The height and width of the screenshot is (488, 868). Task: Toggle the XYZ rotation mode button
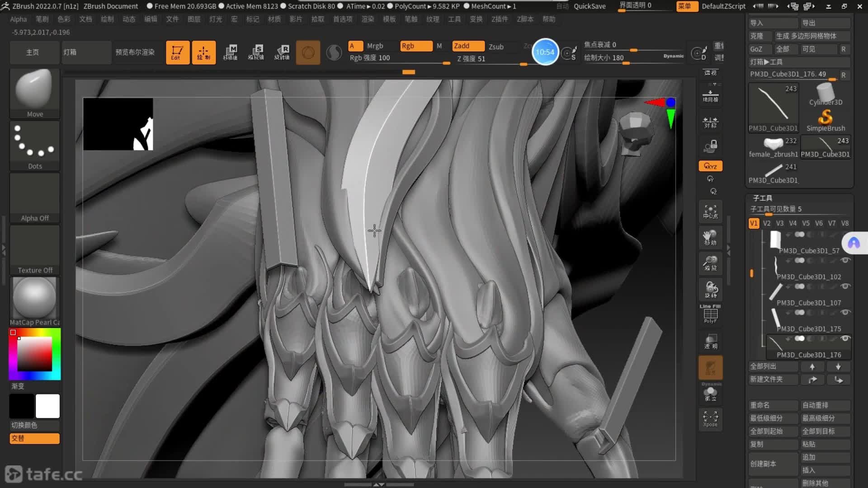click(x=710, y=166)
